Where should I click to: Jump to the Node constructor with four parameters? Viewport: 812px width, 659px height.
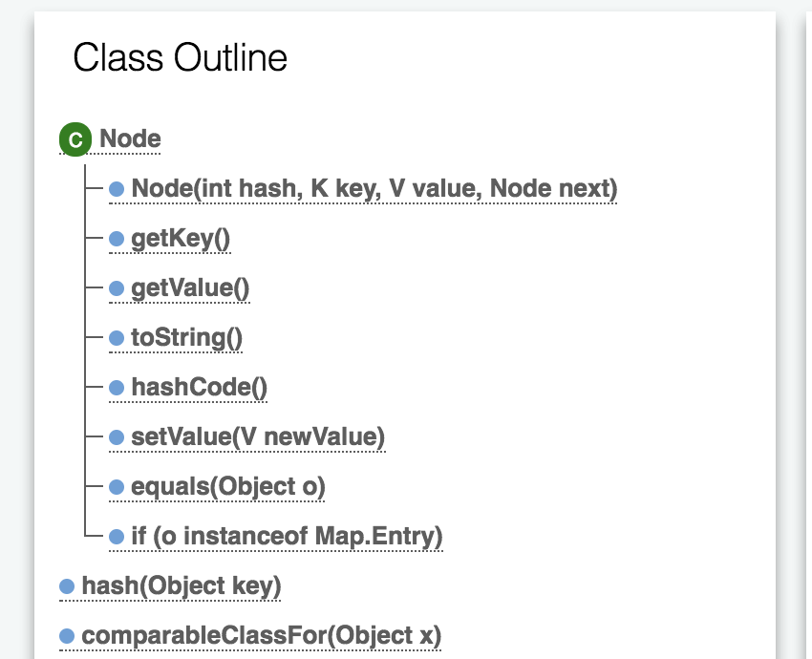(374, 189)
